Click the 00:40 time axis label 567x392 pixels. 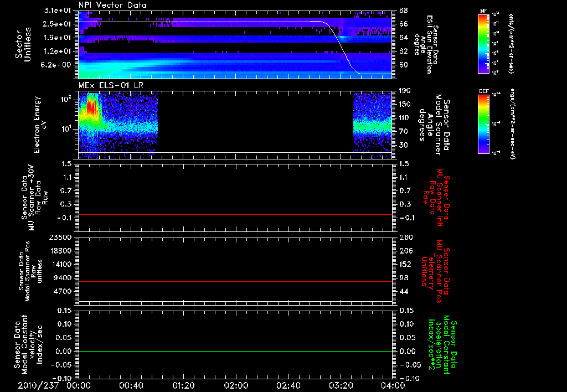click(x=131, y=385)
